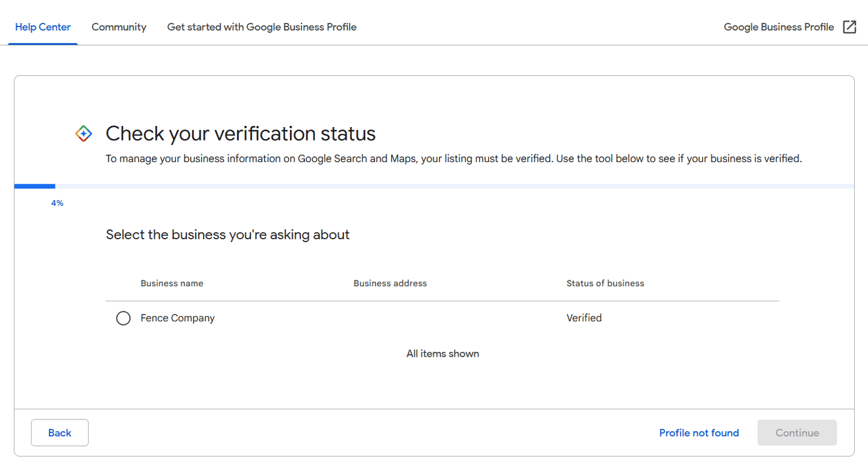
Task: Select the Fence Company radio button
Action: [x=123, y=318]
